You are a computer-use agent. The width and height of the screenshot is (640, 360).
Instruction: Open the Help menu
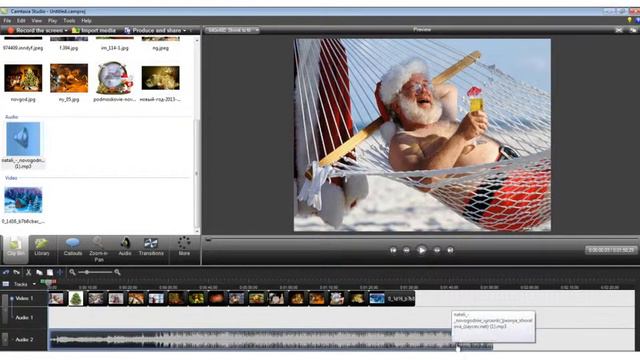coord(86,20)
